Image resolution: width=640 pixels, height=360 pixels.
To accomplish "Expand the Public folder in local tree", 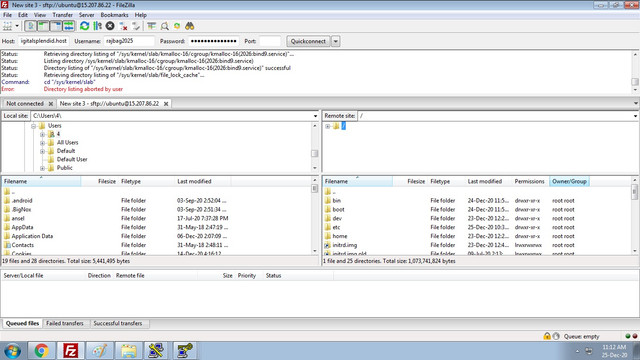I will [42, 168].
